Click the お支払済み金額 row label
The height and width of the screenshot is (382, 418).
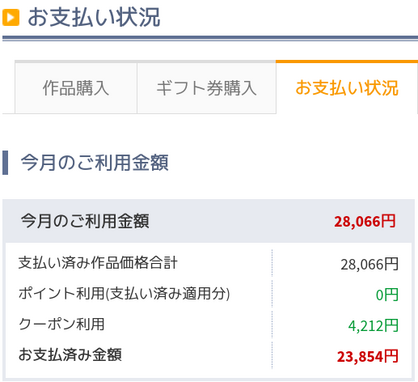click(x=70, y=355)
